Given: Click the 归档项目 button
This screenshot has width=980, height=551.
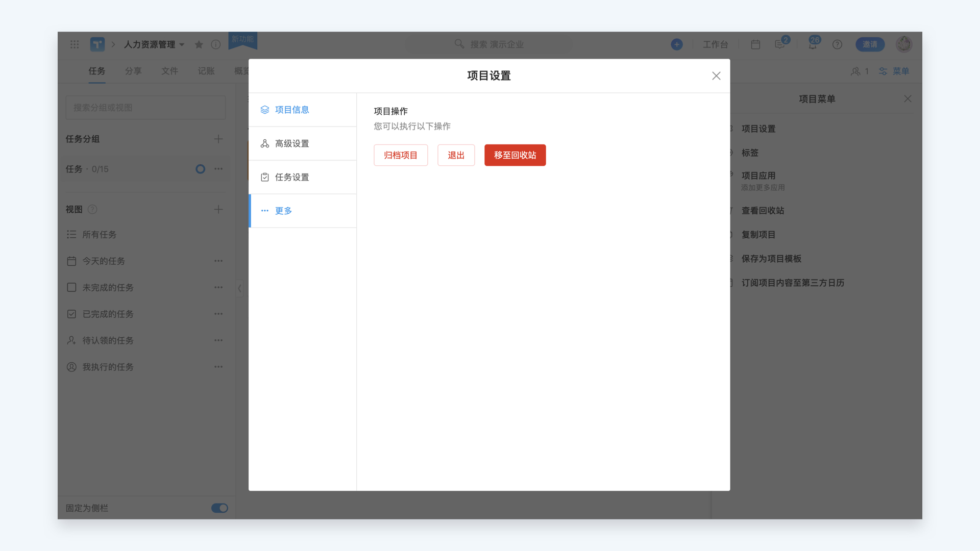Looking at the screenshot, I should [x=401, y=155].
